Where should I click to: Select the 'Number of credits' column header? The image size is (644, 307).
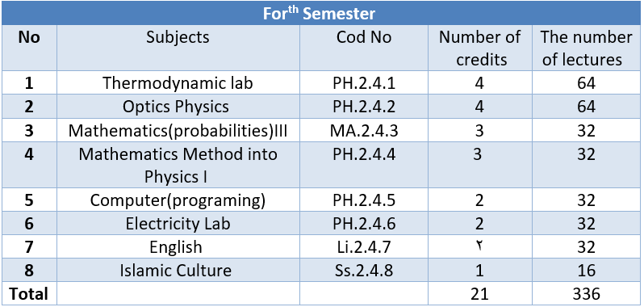pos(479,48)
